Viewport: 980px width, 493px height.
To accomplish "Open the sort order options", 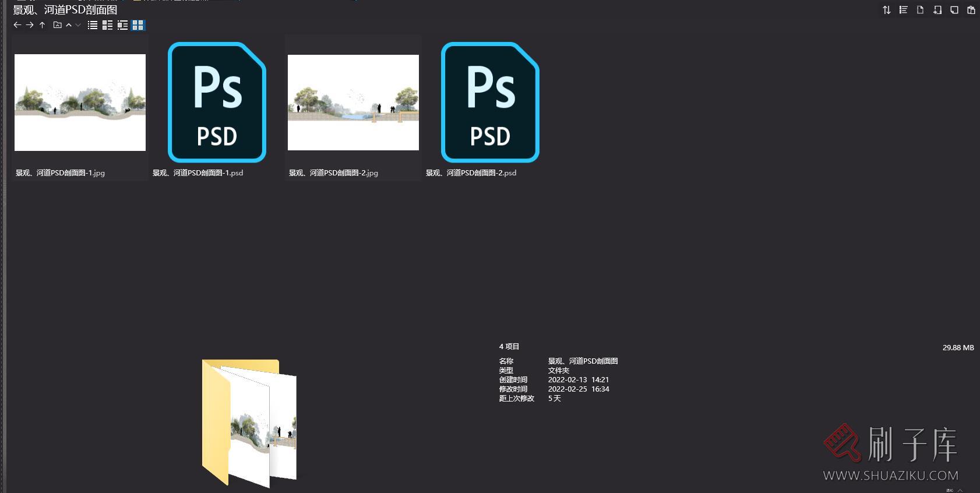I will pos(886,10).
